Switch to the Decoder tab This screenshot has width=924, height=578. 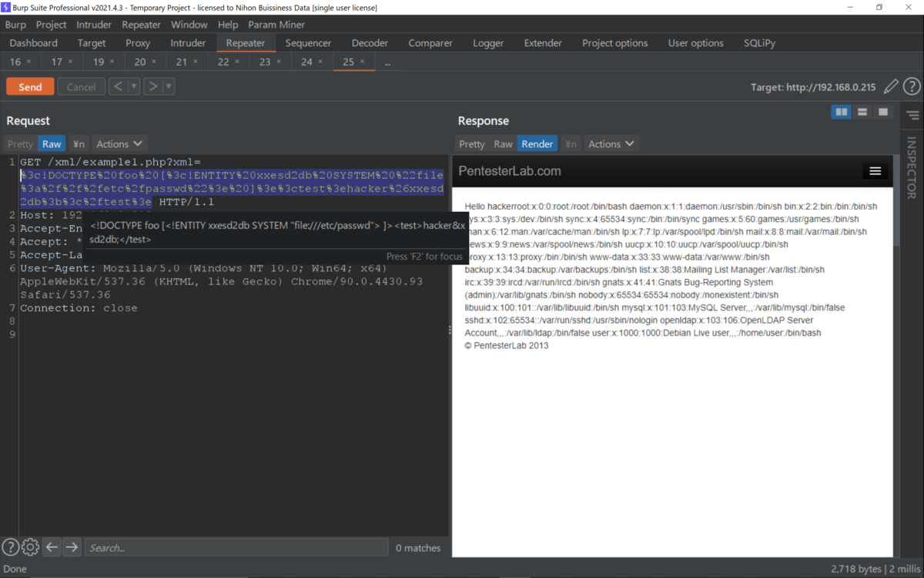370,43
